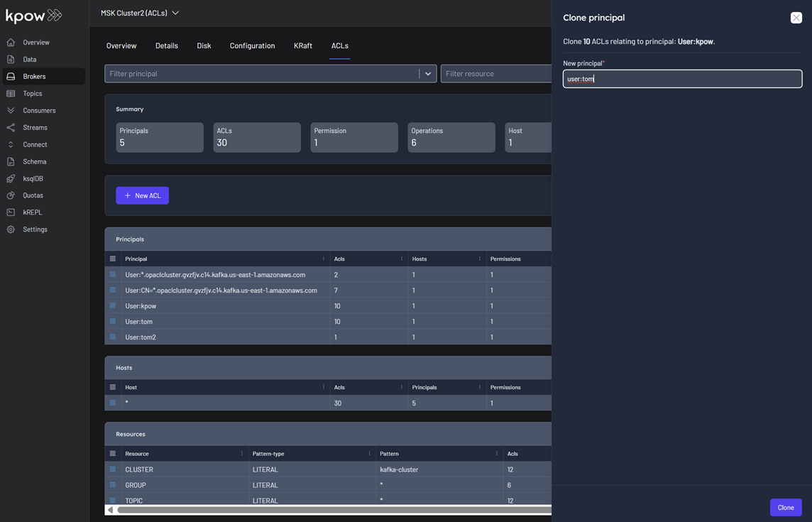Screen dimensions: 812x522
Task: Open row menu for User:kpow principal
Action: point(113,306)
